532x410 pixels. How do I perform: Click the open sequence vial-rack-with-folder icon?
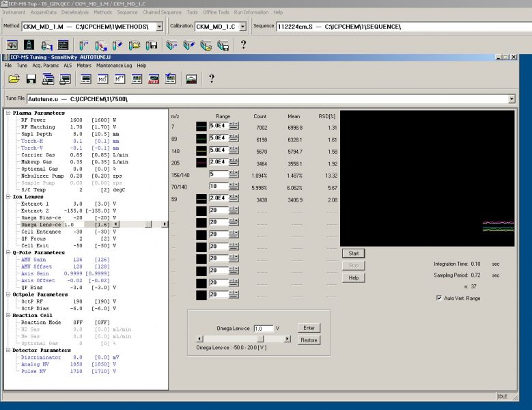pyautogui.click(x=206, y=45)
